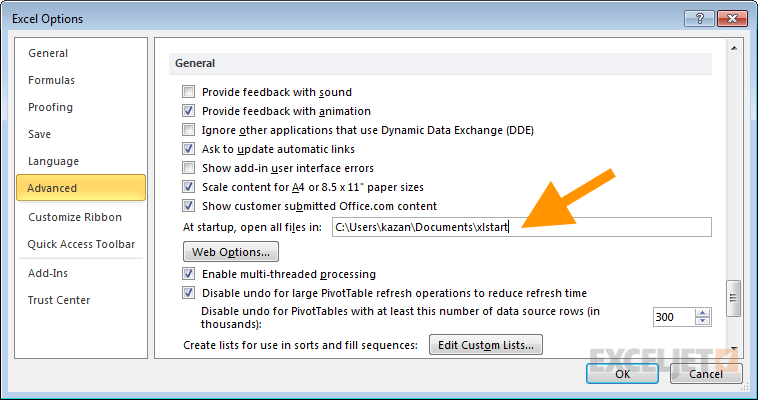The image size is (758, 400).
Task: Open the Language settings category
Action: (53, 161)
